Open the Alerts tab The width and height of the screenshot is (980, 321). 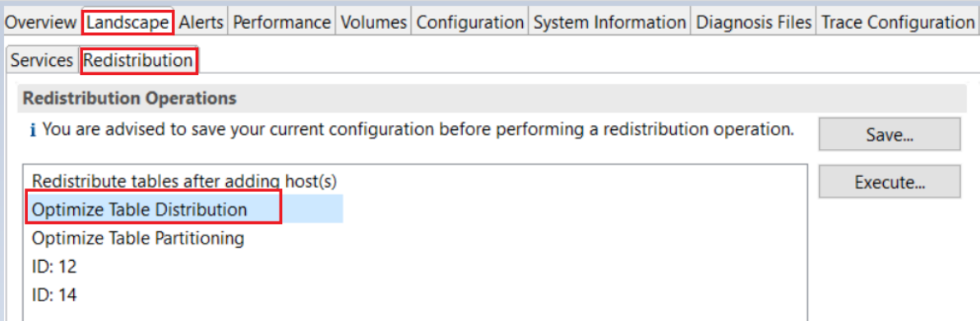click(x=201, y=22)
